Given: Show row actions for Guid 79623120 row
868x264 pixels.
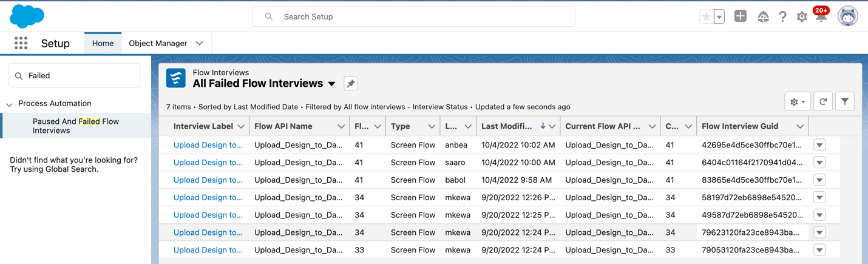Looking at the screenshot, I should tap(819, 232).
